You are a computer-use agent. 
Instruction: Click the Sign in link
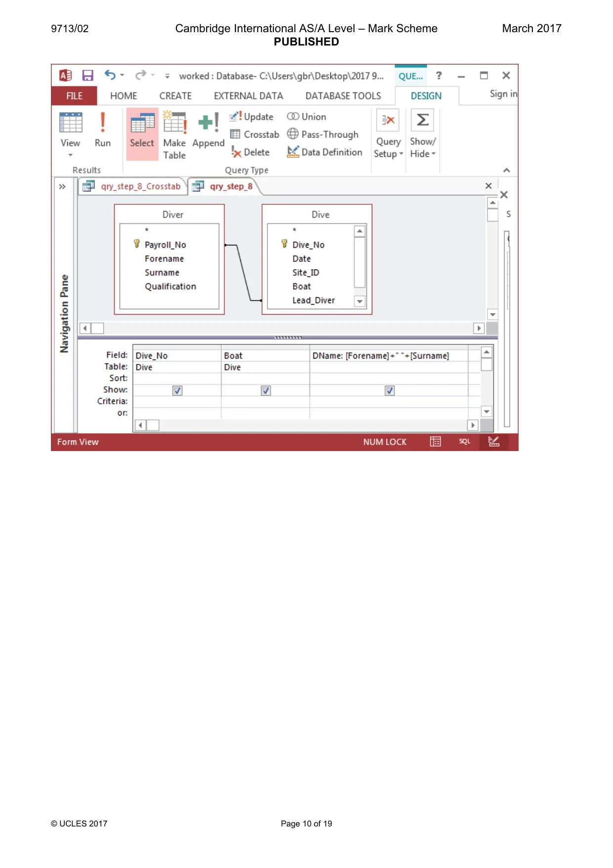click(503, 94)
